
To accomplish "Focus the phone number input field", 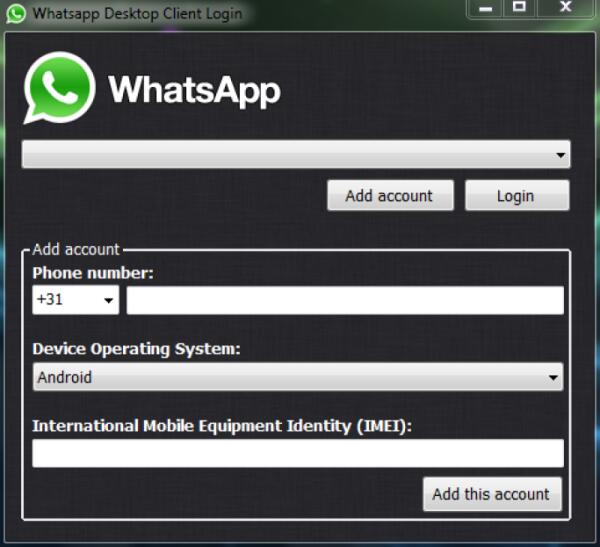I will tap(345, 300).
